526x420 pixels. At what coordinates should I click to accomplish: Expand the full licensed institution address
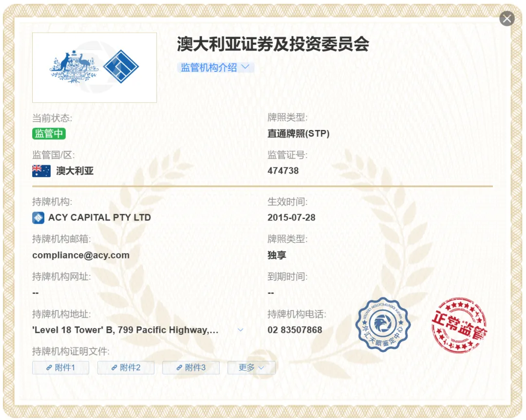click(x=241, y=330)
